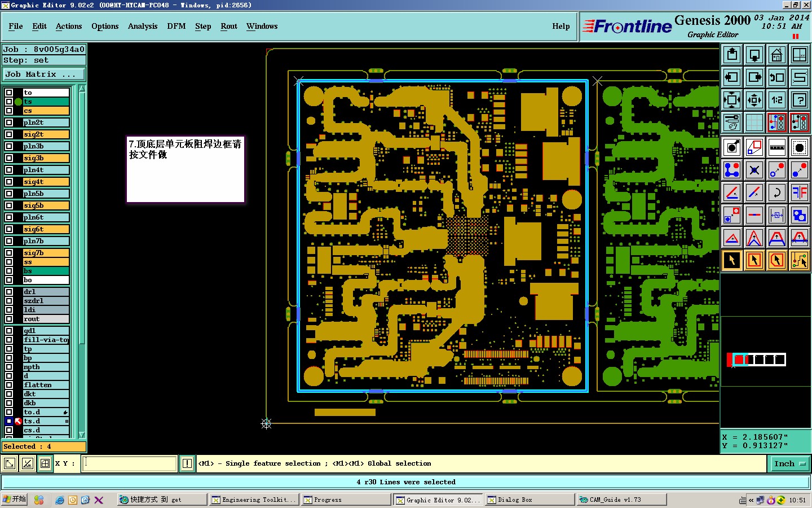This screenshot has height=508, width=812.
Task: Click the layer list scrollbar thumb
Action: tap(82, 217)
